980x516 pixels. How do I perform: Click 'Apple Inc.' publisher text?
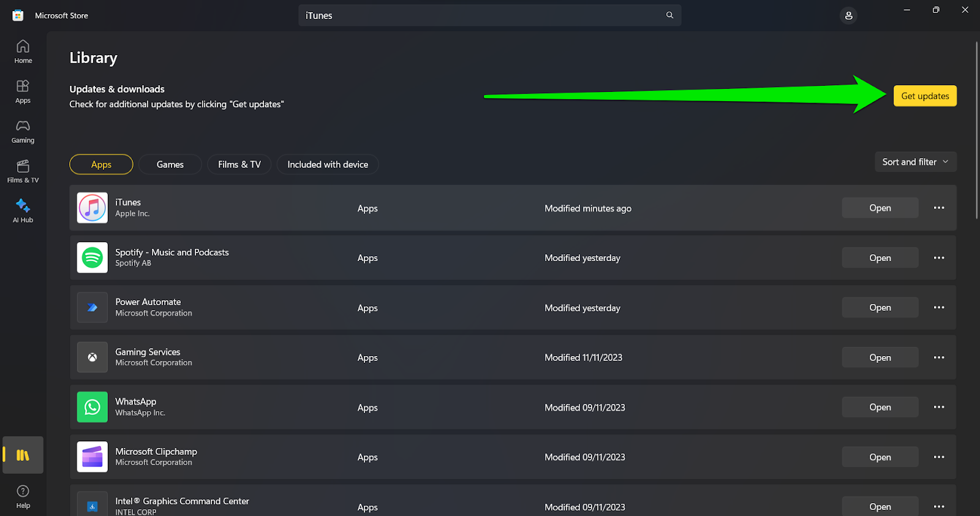132,214
